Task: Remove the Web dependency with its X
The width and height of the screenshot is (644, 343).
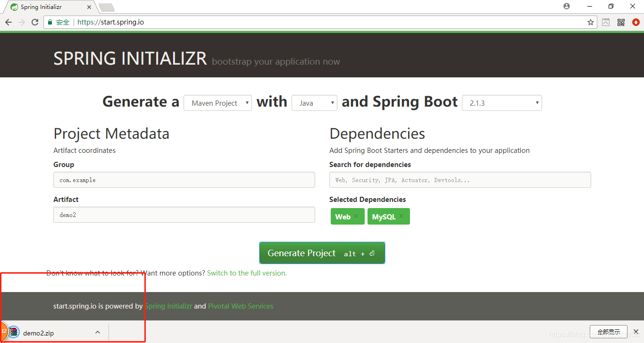Action: coord(356,217)
